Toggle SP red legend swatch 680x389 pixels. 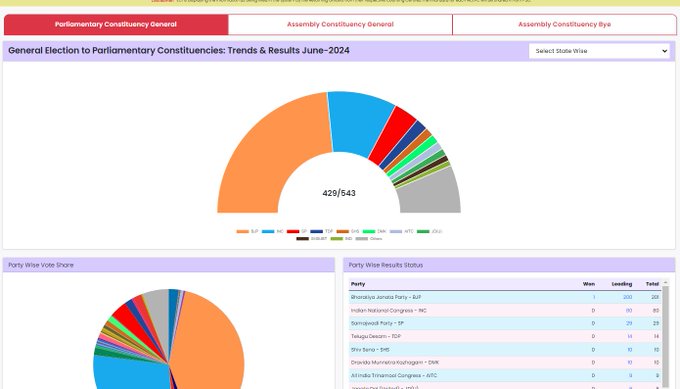[293, 232]
